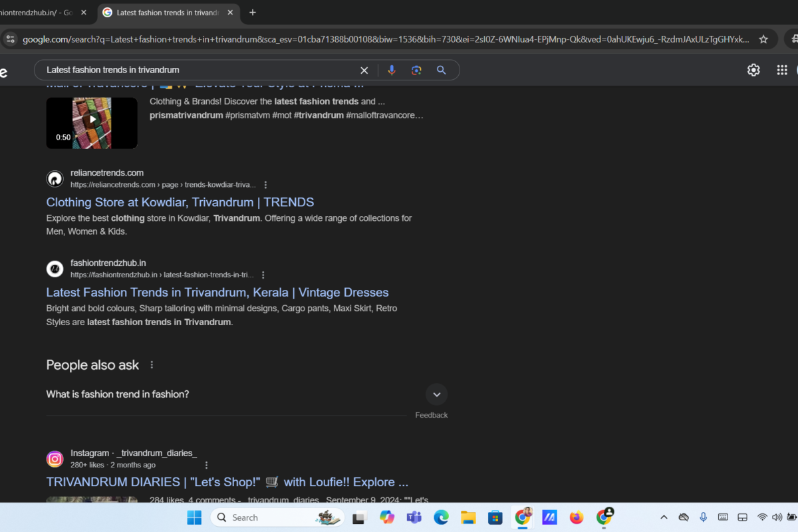The width and height of the screenshot is (798, 532).
Task: Click the reliancetrends.com site name
Action: 107,173
